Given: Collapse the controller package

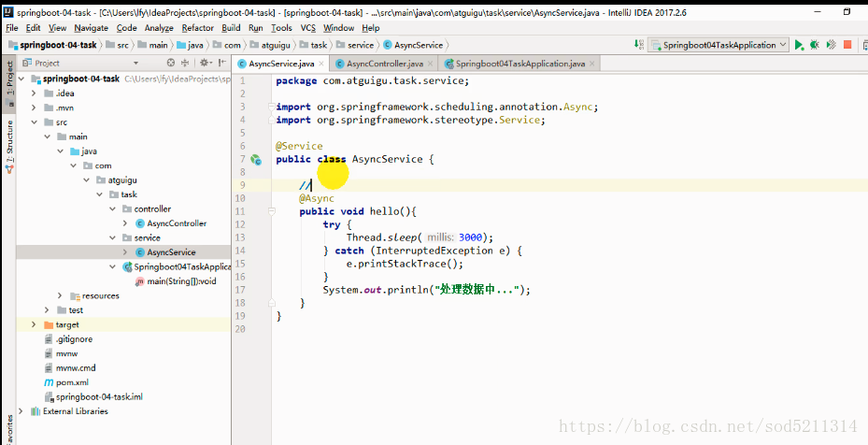Looking at the screenshot, I should coord(112,208).
